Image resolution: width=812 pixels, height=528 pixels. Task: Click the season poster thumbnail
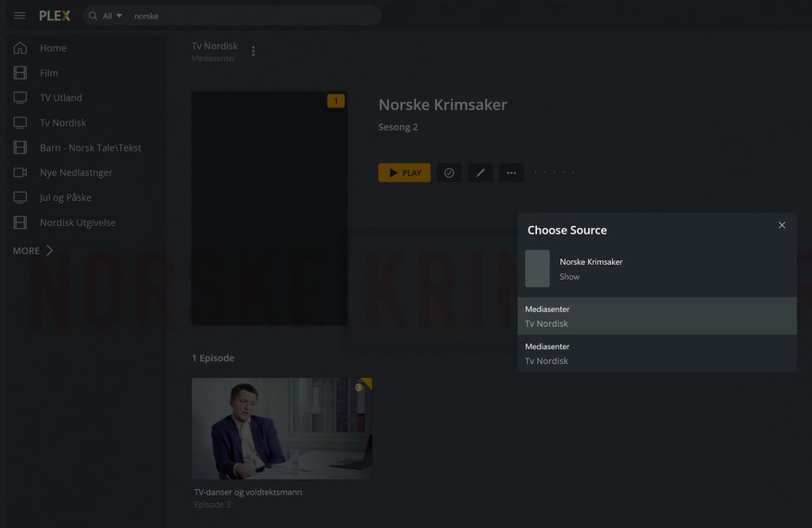[x=269, y=208]
